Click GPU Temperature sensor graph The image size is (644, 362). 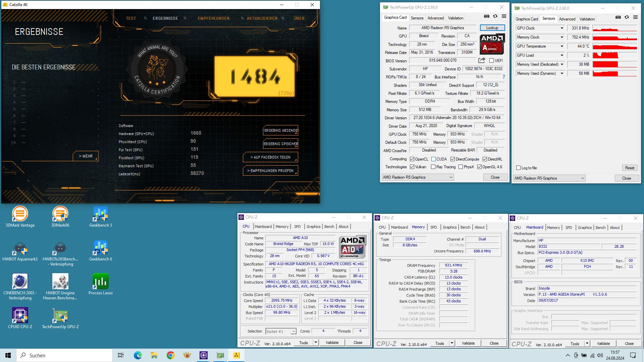point(615,46)
